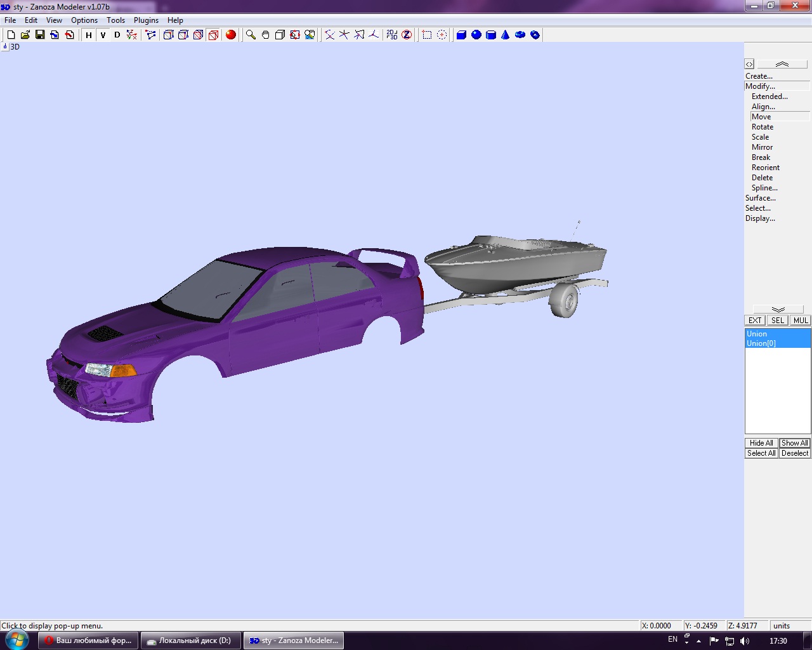Select object level red cube icon
The width and height of the screenshot is (812, 650).
(x=213, y=35)
